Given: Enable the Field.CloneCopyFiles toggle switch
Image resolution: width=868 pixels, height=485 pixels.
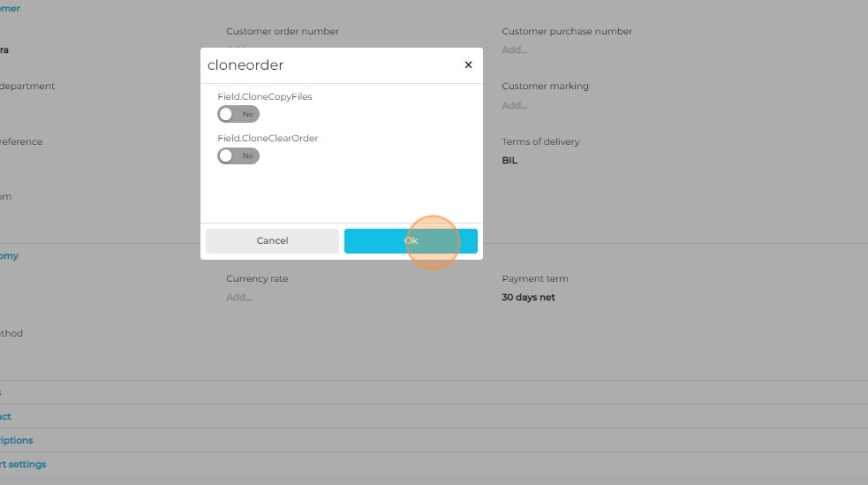Looking at the screenshot, I should [x=238, y=114].
